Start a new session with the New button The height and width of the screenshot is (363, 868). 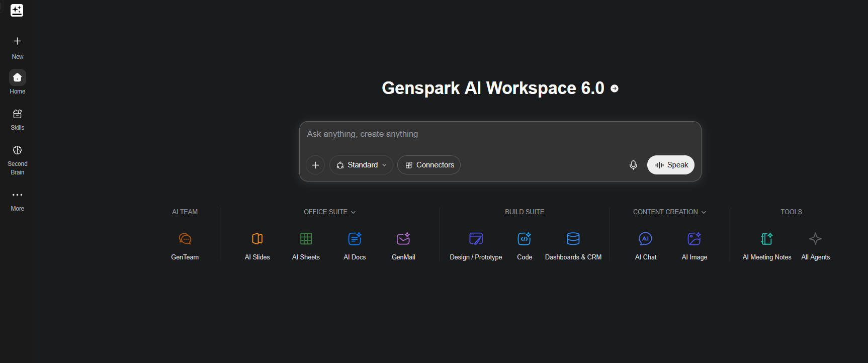(x=17, y=47)
